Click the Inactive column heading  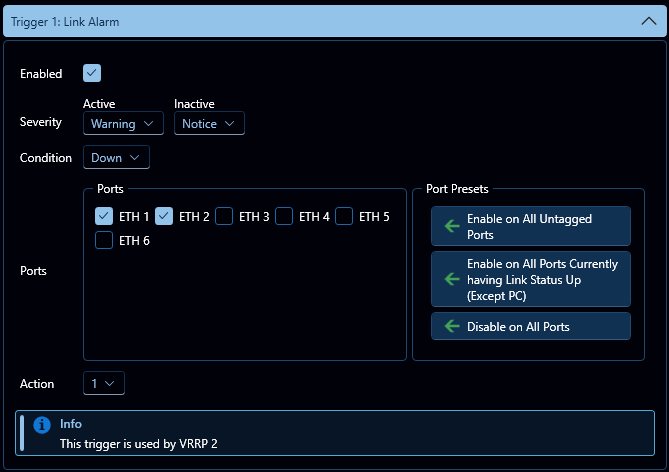pos(194,104)
